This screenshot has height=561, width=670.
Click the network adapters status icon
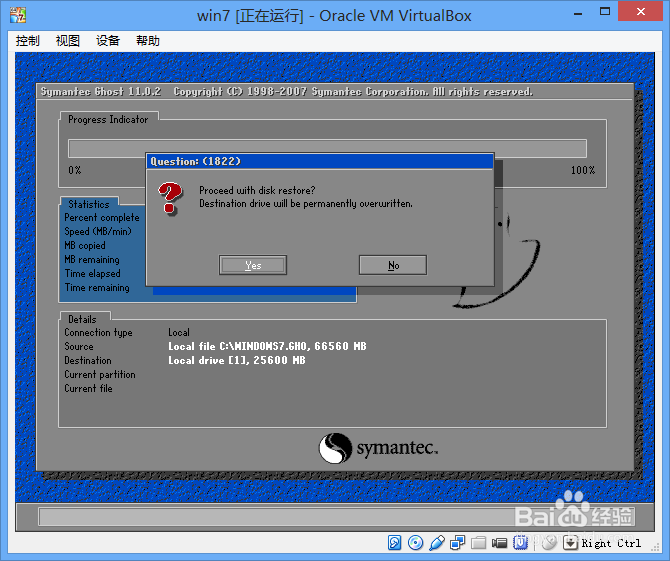click(x=457, y=543)
